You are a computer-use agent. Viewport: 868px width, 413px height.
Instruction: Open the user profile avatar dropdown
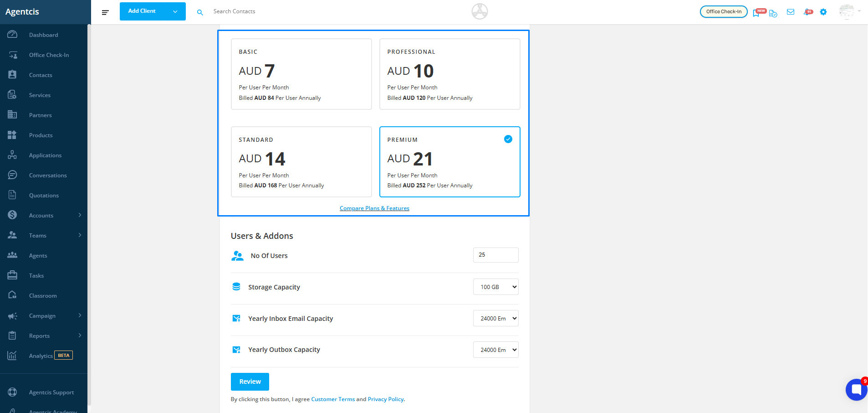(849, 12)
